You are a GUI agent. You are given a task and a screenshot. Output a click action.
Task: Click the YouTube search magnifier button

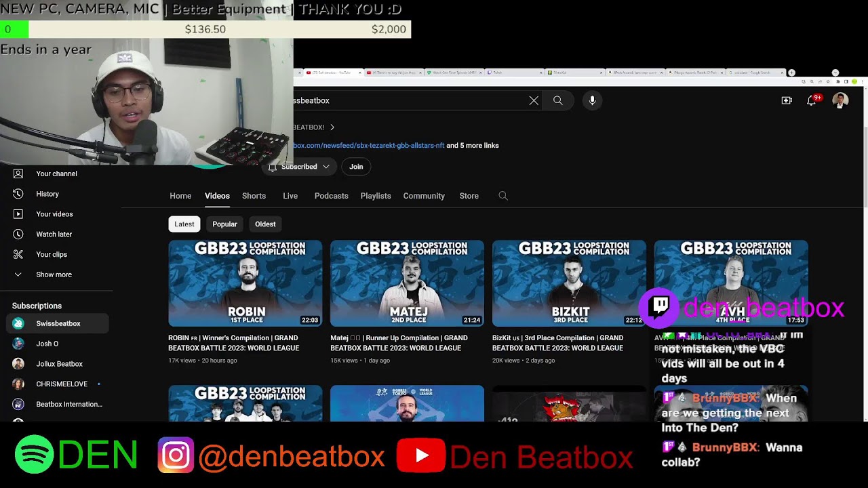557,100
